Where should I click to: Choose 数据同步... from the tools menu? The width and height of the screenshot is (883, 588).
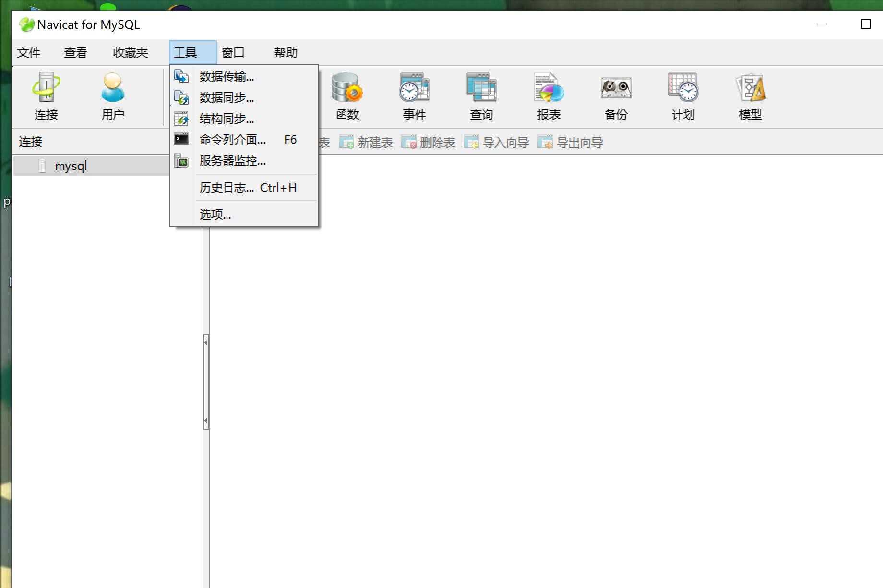pyautogui.click(x=244, y=97)
